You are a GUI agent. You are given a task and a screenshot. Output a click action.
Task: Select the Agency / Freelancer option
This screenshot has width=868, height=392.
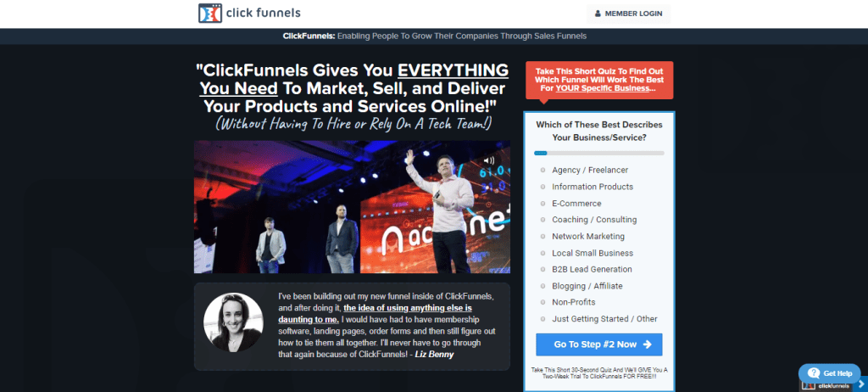542,171
